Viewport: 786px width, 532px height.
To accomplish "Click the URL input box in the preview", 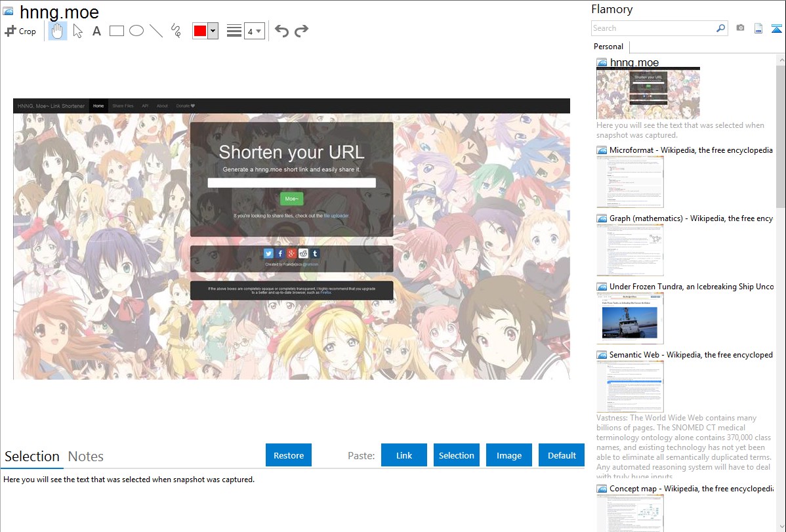I will point(291,183).
